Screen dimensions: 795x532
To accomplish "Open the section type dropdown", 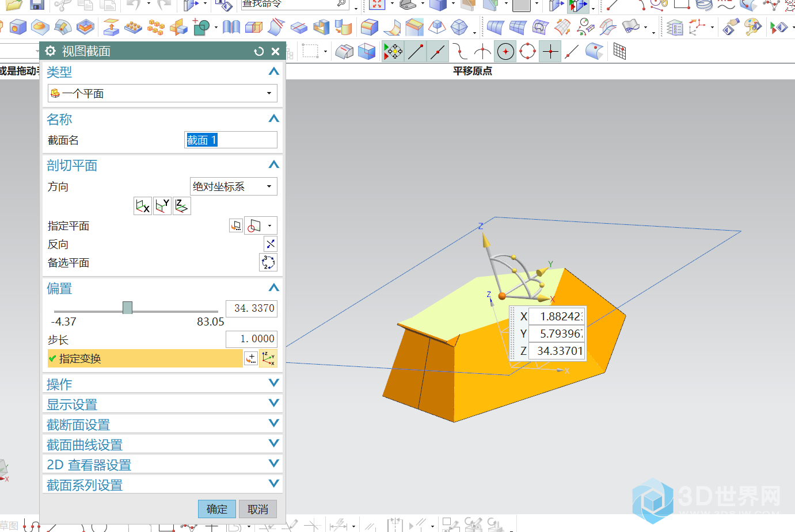I will tap(162, 93).
